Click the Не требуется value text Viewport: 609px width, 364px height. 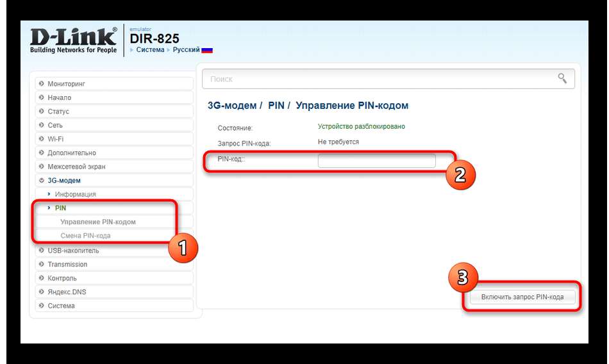click(338, 142)
